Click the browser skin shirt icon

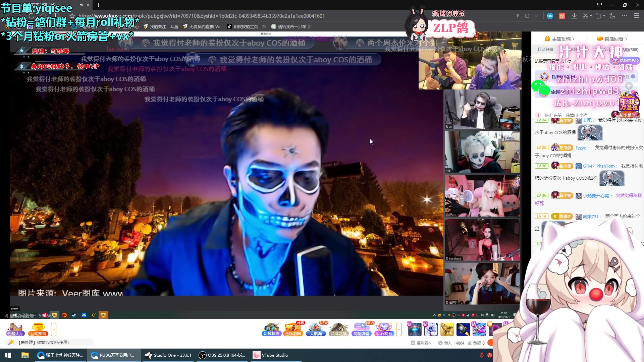[599, 5]
